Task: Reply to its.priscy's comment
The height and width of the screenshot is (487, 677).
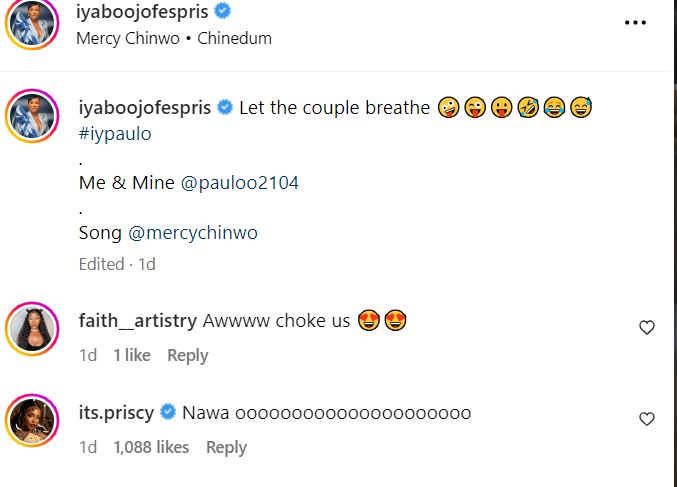Action: [226, 447]
